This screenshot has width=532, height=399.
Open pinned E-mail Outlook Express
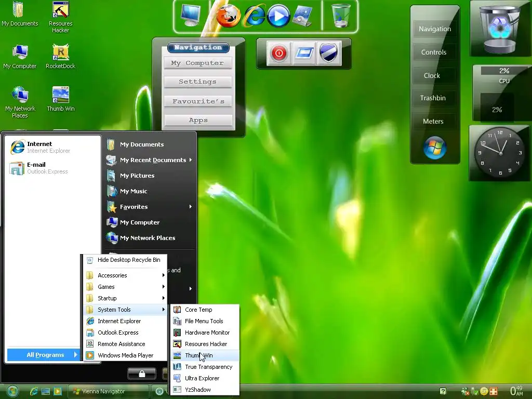52,168
